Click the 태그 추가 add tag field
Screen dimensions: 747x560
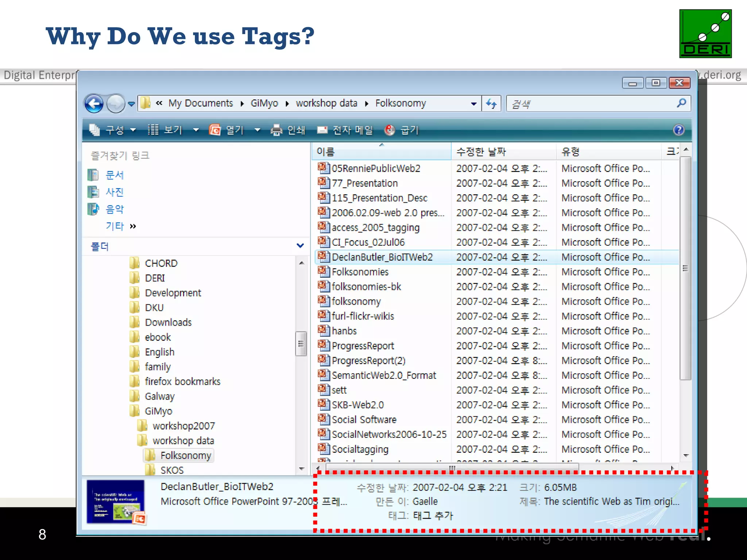tap(433, 516)
